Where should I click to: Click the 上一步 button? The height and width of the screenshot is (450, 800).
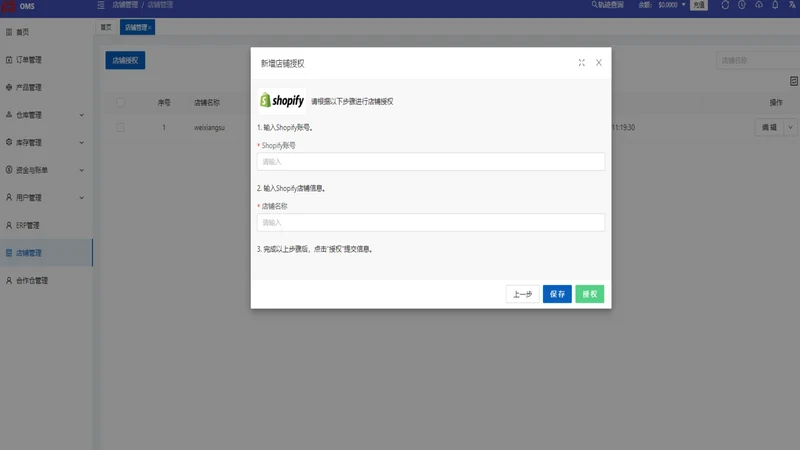coord(522,294)
